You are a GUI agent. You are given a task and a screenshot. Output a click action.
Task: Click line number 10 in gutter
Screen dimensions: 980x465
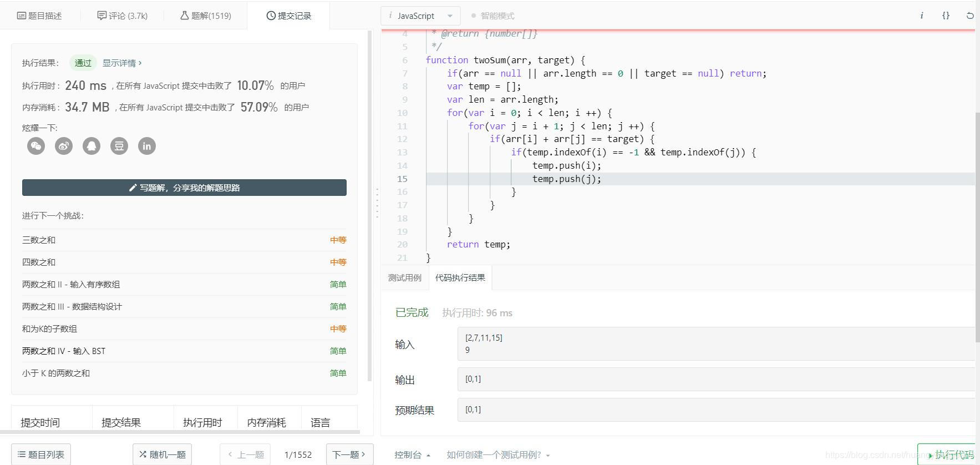pyautogui.click(x=402, y=113)
